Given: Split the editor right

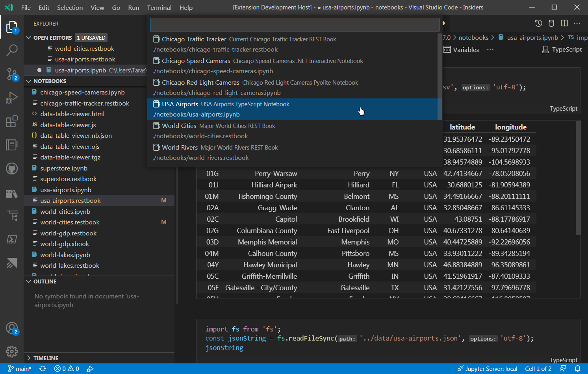Looking at the screenshot, I should pyautogui.click(x=564, y=23).
